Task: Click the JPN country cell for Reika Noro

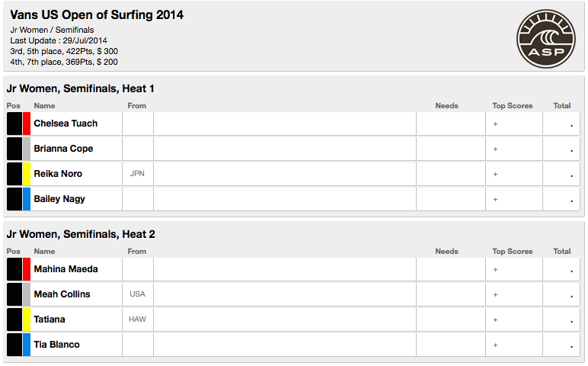Action: tap(137, 174)
